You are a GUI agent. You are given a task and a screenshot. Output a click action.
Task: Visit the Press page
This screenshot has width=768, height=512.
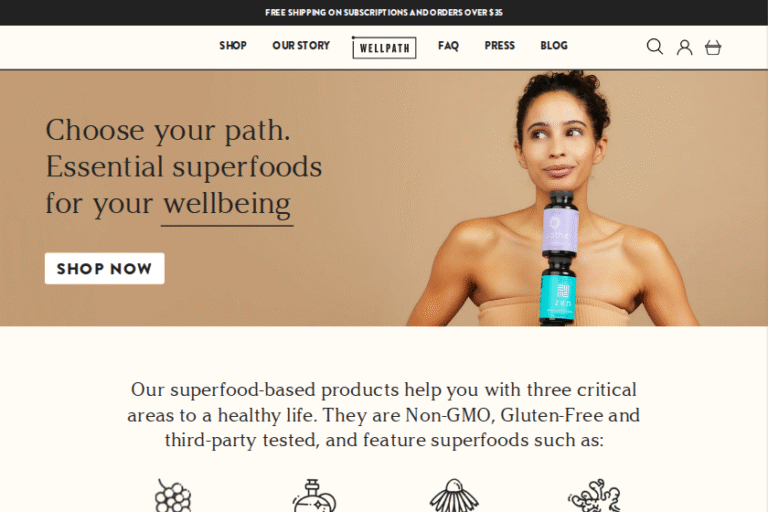tap(500, 46)
